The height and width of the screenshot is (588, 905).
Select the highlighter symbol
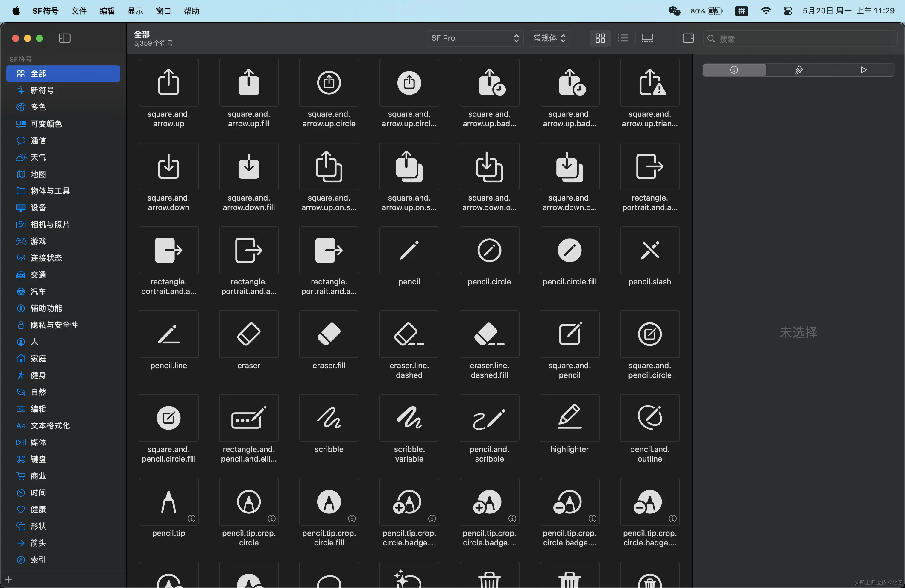point(569,418)
